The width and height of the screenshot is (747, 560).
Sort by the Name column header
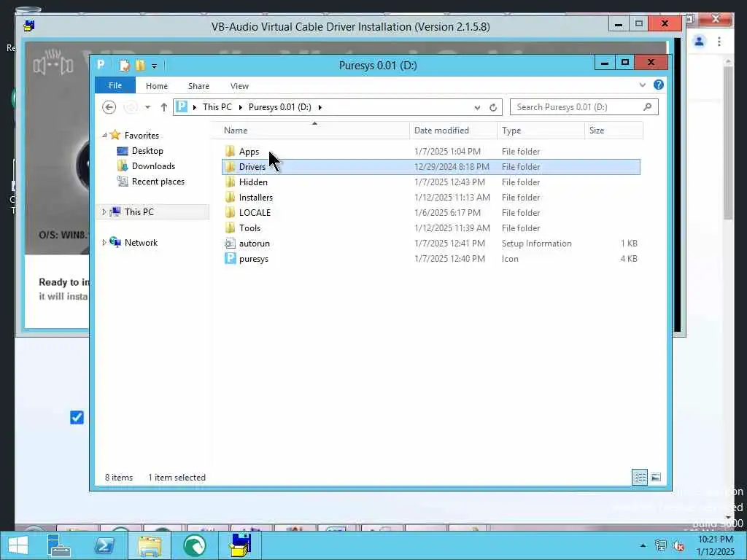(x=314, y=130)
